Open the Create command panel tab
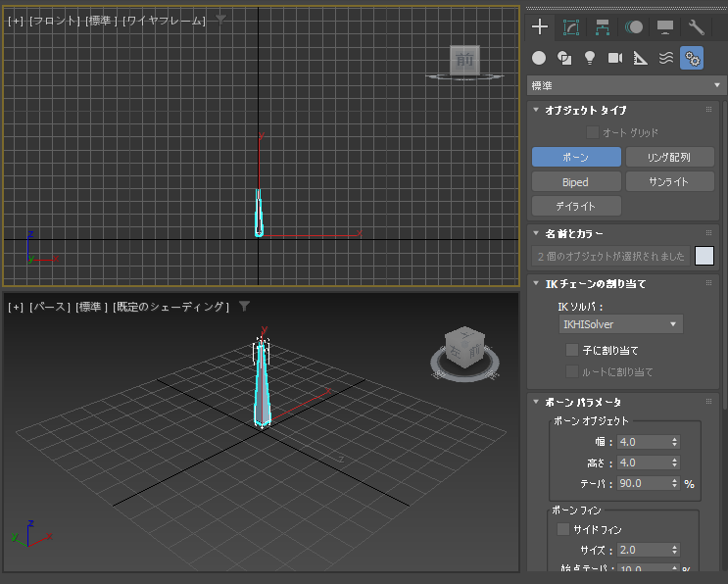Viewport: 728px width, 584px height. click(540, 26)
